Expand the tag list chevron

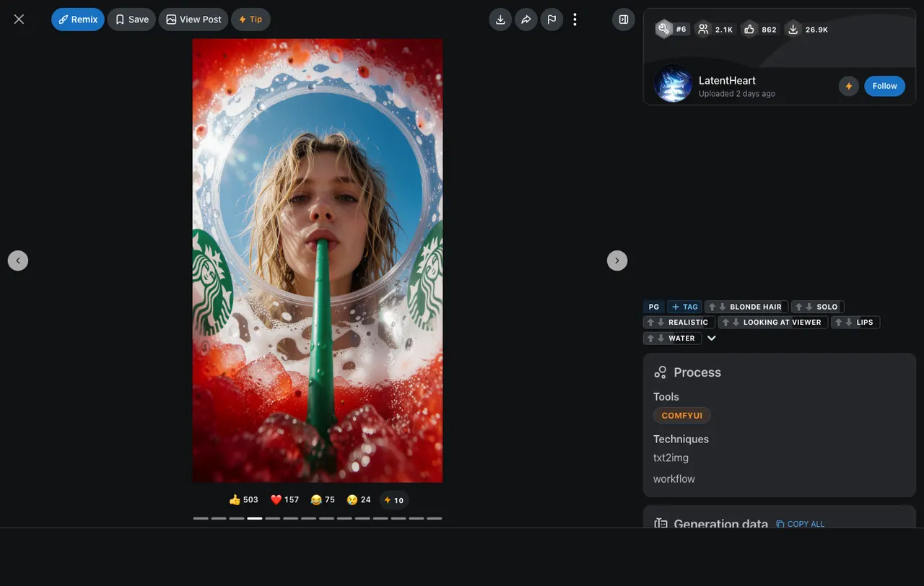coord(712,338)
